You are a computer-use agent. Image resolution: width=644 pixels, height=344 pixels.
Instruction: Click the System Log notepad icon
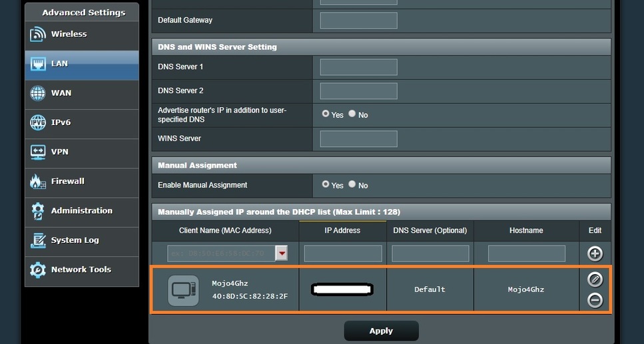[38, 241]
